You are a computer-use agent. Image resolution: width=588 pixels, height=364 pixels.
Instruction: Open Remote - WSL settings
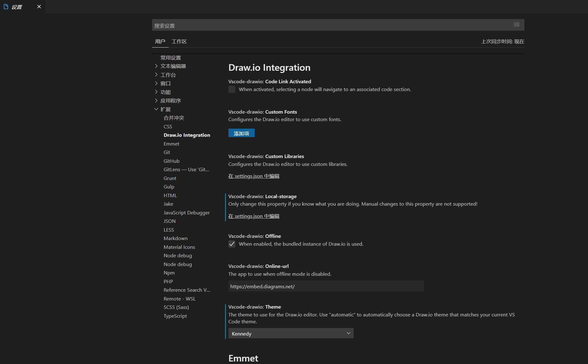[180, 299]
